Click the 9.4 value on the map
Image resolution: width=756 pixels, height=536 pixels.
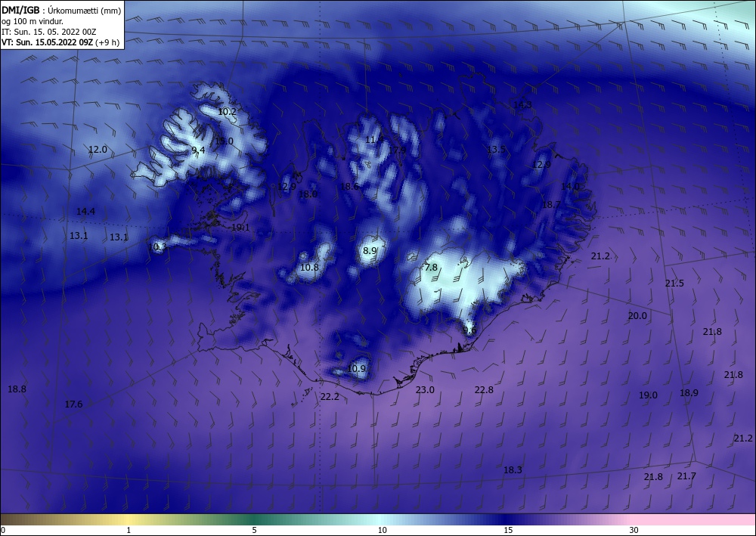click(198, 150)
